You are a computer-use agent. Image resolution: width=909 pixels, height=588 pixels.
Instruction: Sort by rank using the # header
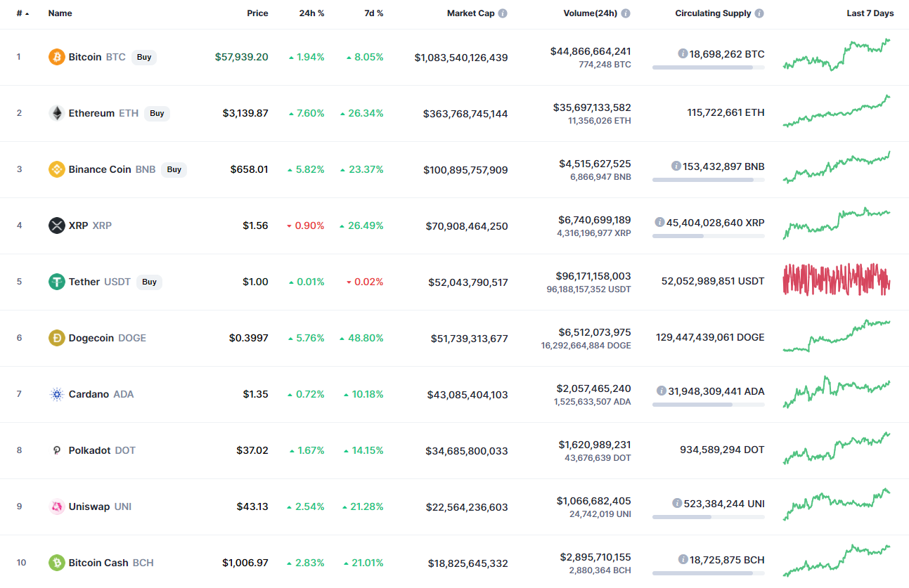[x=22, y=13]
